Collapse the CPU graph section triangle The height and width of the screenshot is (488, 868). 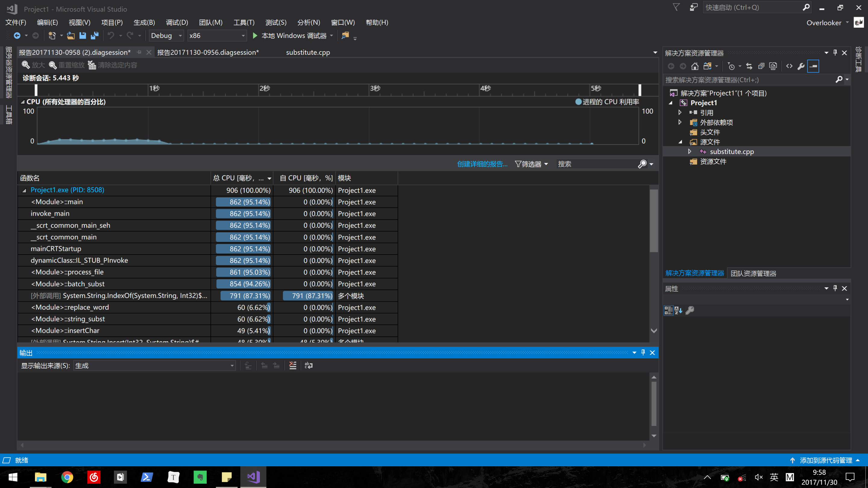click(x=23, y=102)
